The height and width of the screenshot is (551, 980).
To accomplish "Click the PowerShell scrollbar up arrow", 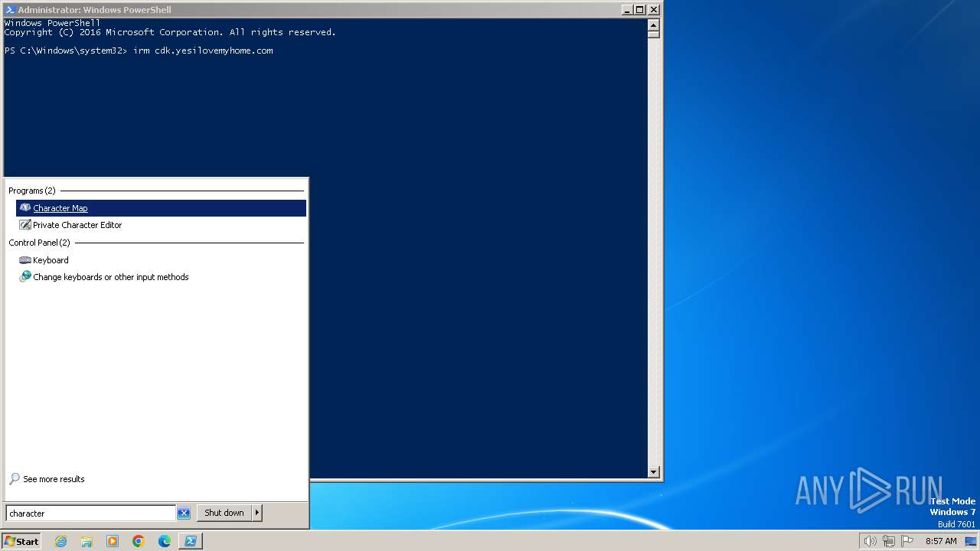I will 653,24.
